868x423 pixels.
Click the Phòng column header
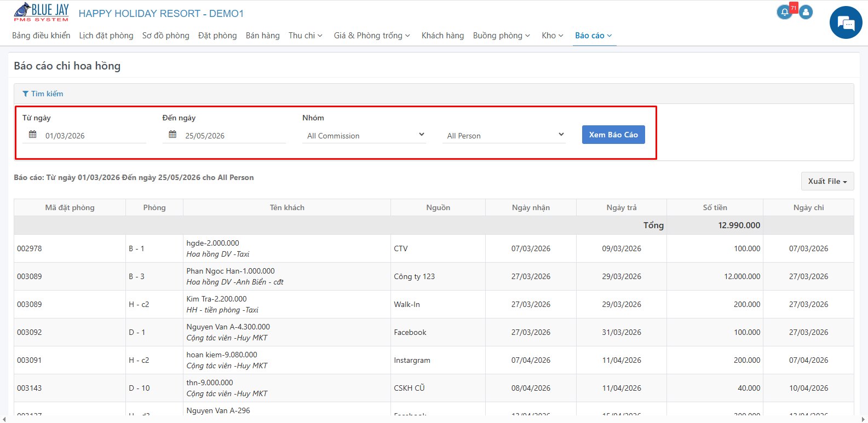tap(154, 207)
